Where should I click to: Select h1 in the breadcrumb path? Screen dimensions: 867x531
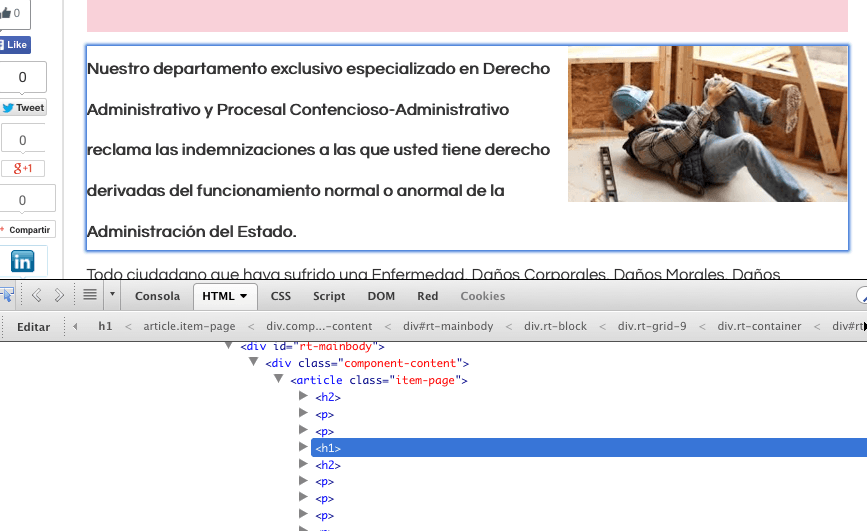click(x=105, y=326)
